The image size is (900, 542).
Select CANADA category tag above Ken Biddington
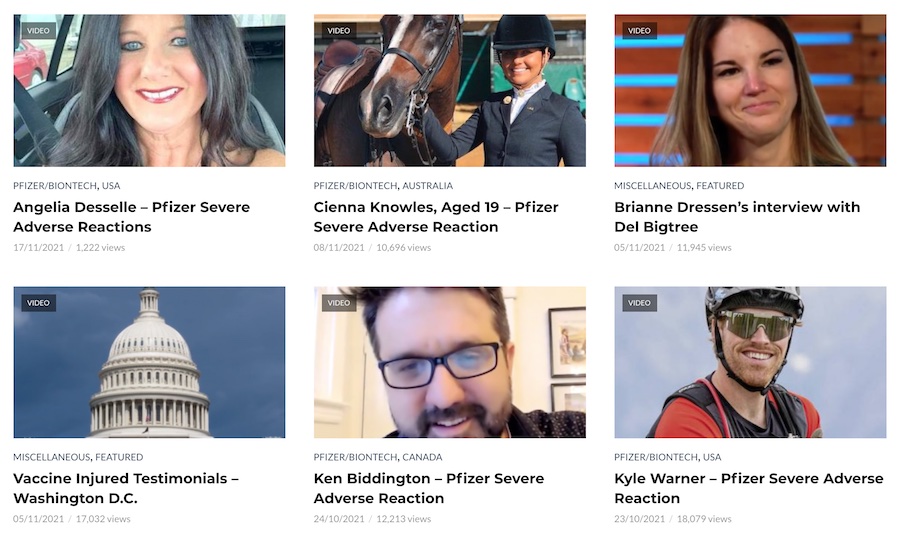click(x=422, y=458)
